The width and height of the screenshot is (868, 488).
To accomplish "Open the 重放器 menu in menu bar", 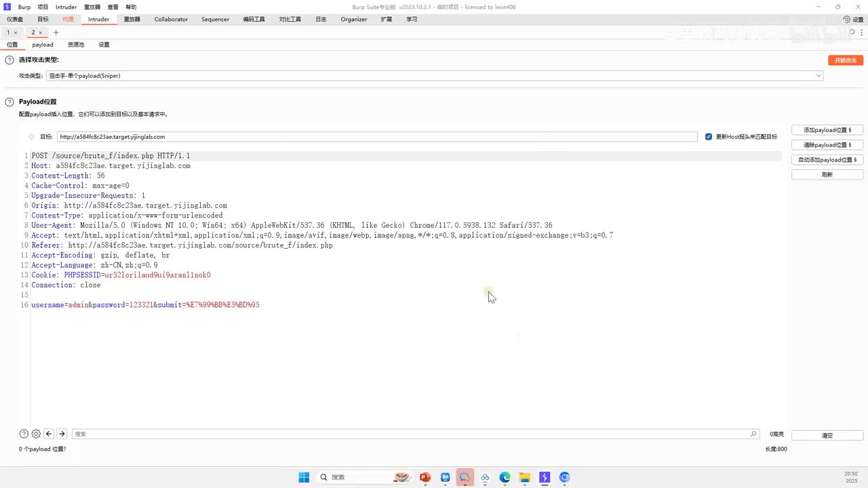I will pyautogui.click(x=92, y=7).
